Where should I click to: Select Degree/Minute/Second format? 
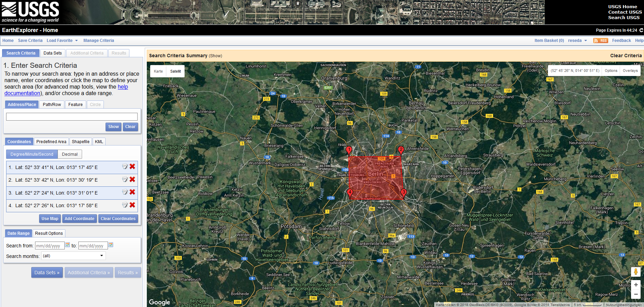(32, 154)
